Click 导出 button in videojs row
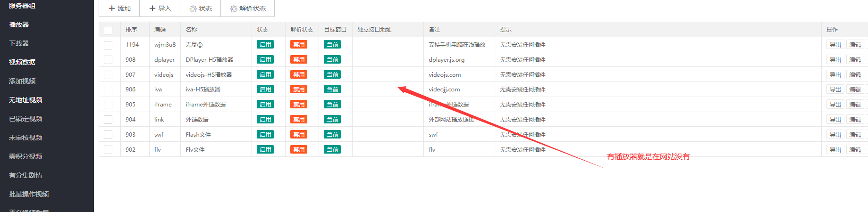Image resolution: width=868 pixels, height=212 pixels. pos(835,75)
